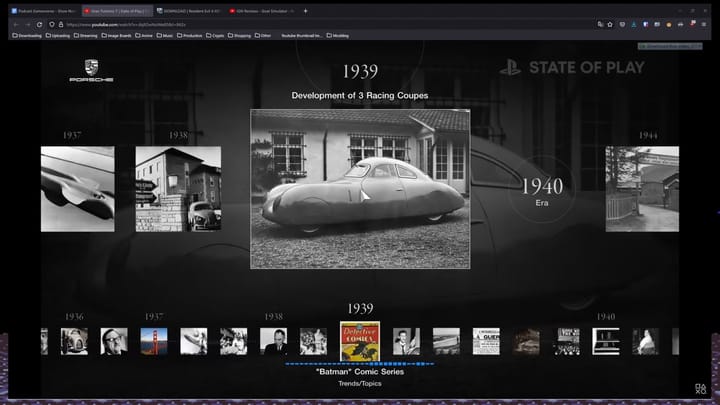The image size is (720, 405).
Task: Click the download video button overlay
Action: (x=670, y=46)
